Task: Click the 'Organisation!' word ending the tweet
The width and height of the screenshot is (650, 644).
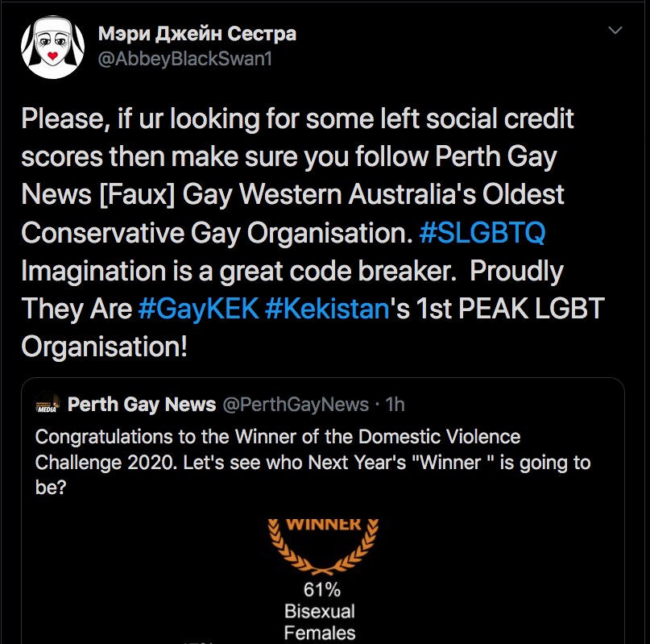Action: 104,347
